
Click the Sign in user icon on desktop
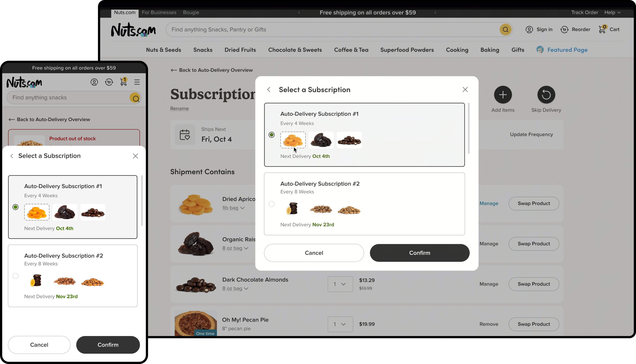pyautogui.click(x=529, y=29)
